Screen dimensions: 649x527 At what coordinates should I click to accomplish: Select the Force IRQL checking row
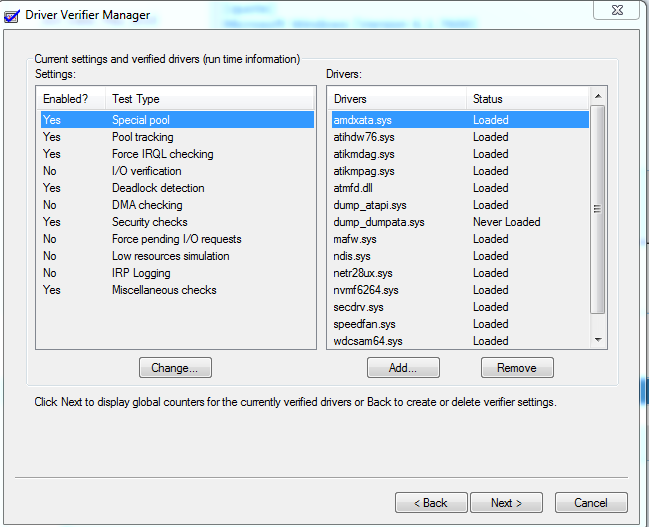coord(177,154)
